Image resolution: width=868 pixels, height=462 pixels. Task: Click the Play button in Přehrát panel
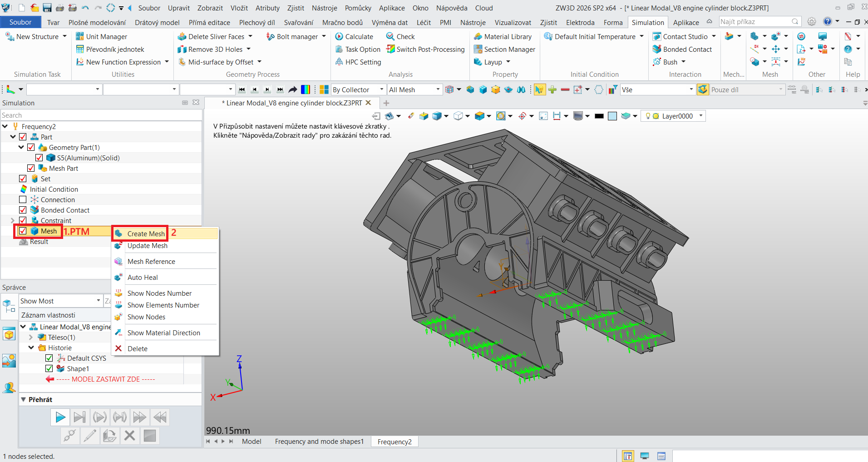[x=60, y=417]
